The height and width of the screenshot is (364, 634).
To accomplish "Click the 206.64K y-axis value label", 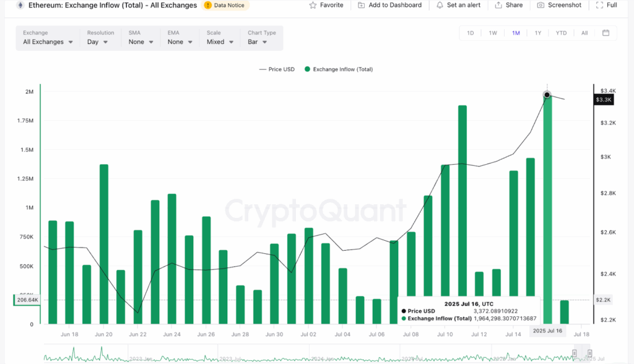I will click(27, 300).
